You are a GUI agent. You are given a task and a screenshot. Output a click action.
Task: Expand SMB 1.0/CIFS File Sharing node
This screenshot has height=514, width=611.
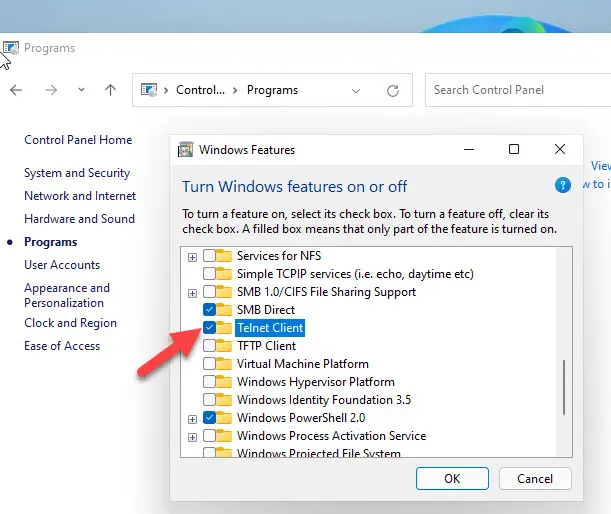point(192,293)
